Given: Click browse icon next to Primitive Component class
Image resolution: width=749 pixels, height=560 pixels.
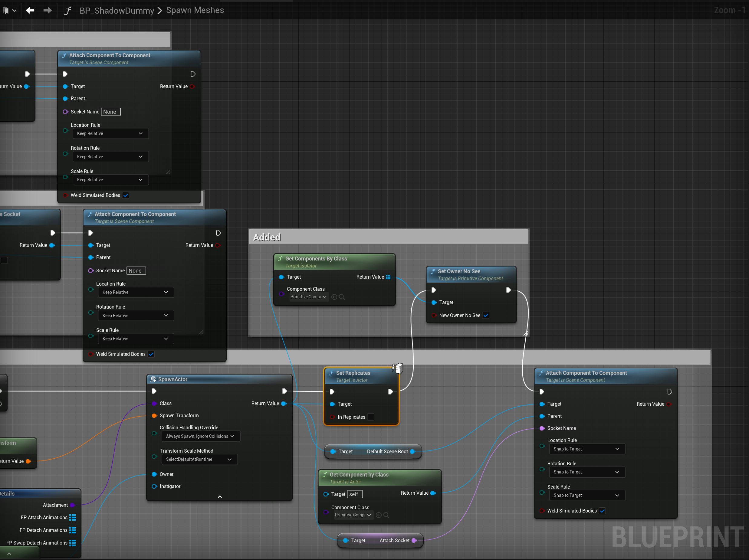Looking at the screenshot, I should (342, 297).
